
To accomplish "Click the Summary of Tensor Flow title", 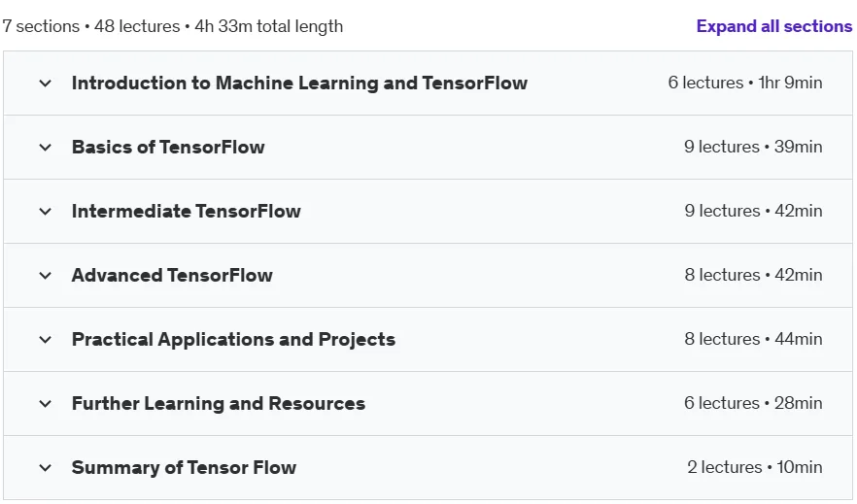I will tap(185, 467).
